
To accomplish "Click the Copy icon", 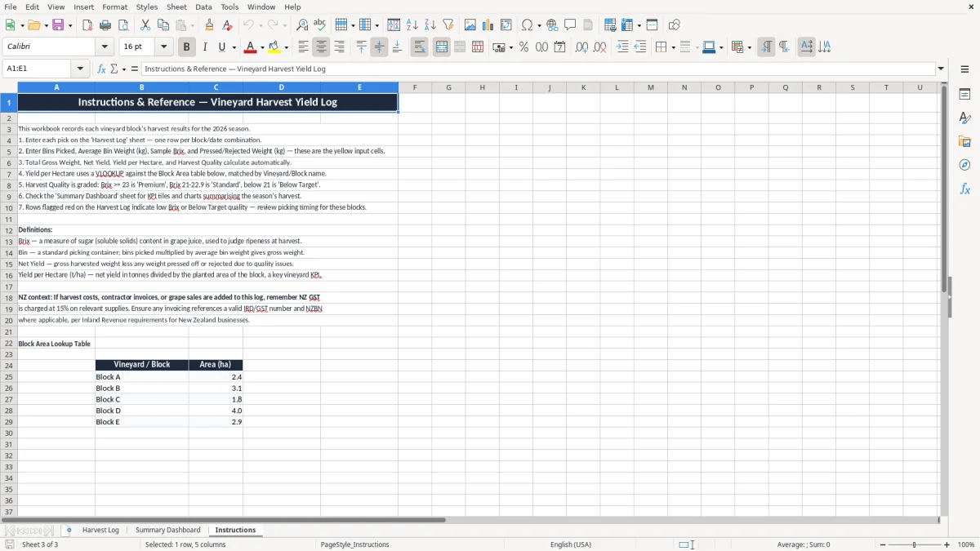I will 163,25.
